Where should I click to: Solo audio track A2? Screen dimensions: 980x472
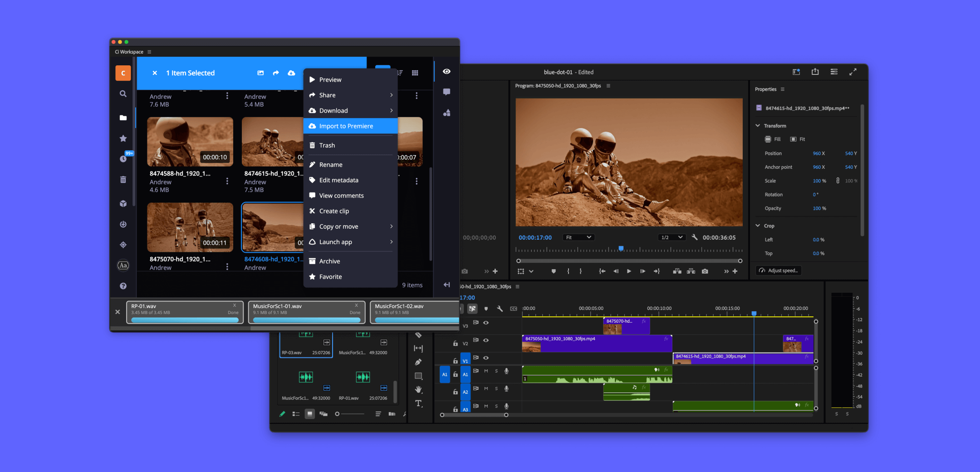(496, 388)
